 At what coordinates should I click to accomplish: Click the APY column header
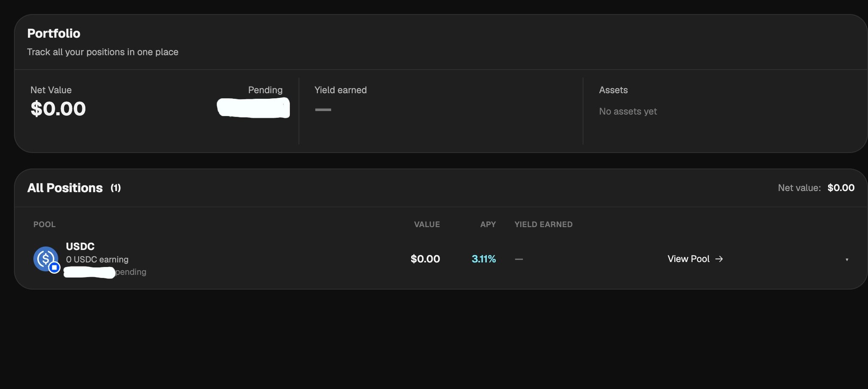(488, 224)
